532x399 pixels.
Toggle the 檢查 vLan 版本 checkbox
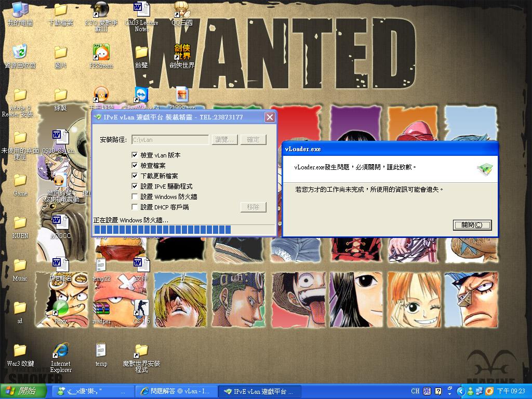(135, 155)
